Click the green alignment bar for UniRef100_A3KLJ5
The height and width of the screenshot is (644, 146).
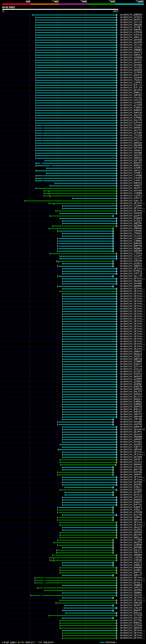pyautogui.click(x=71, y=201)
